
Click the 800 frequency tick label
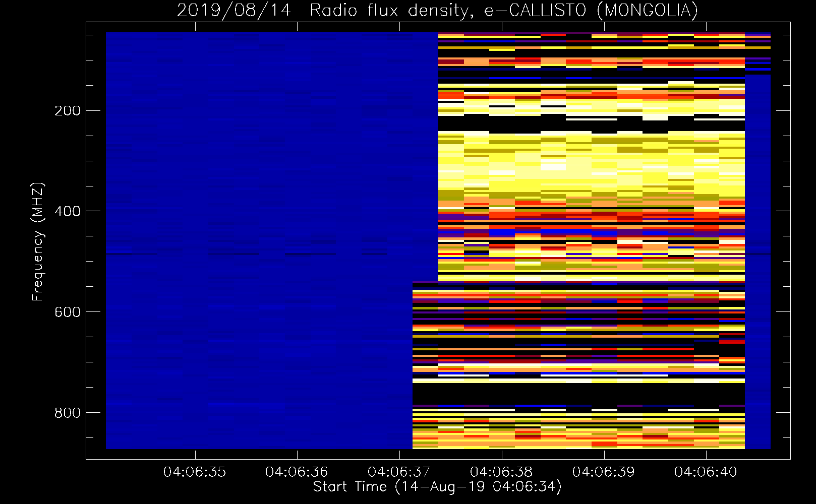click(x=68, y=413)
